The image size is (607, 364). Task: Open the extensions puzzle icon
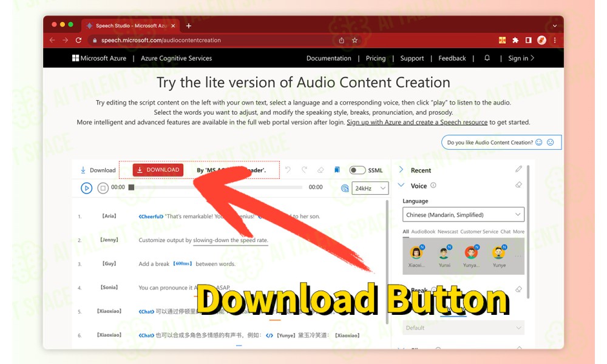pyautogui.click(x=515, y=40)
